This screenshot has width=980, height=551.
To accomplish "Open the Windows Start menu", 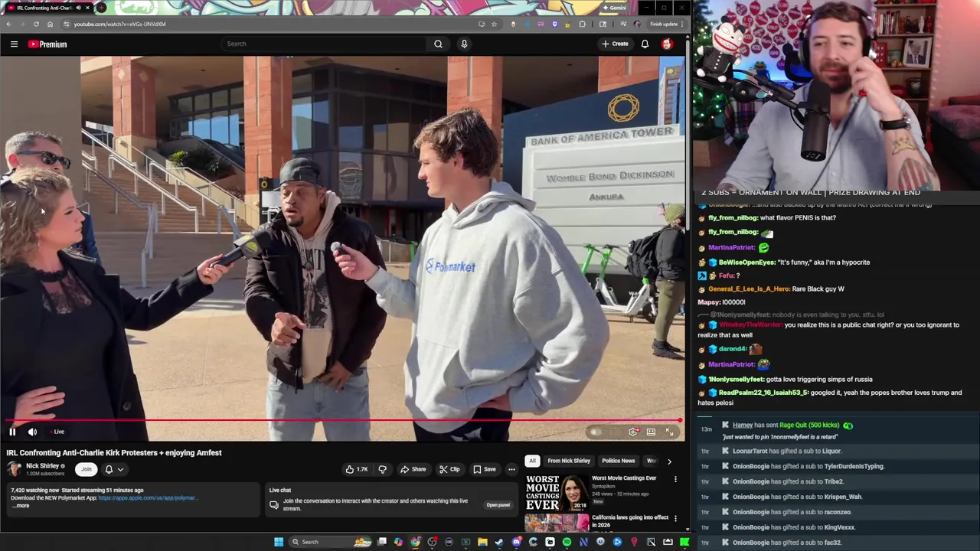I will tap(279, 542).
